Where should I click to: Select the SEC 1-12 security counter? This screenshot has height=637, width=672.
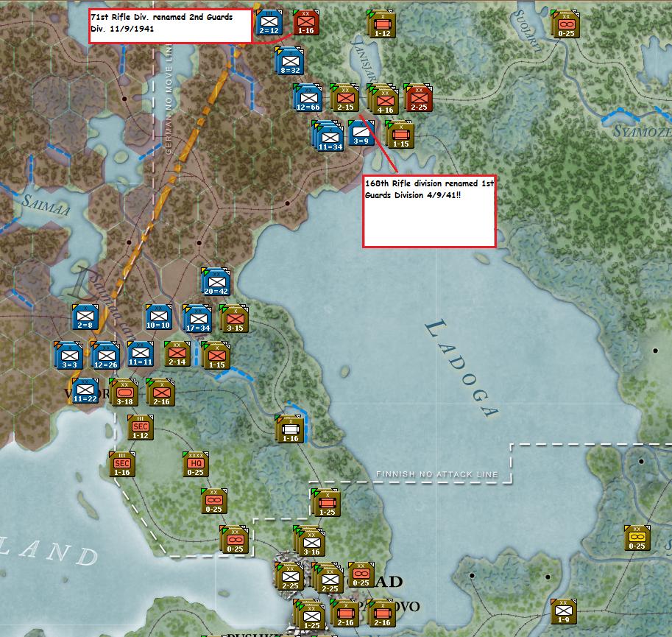coord(140,427)
